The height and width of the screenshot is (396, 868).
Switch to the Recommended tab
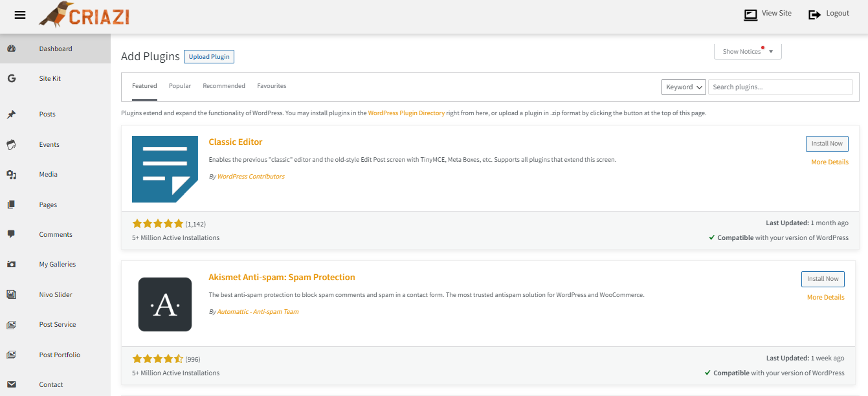(x=224, y=86)
